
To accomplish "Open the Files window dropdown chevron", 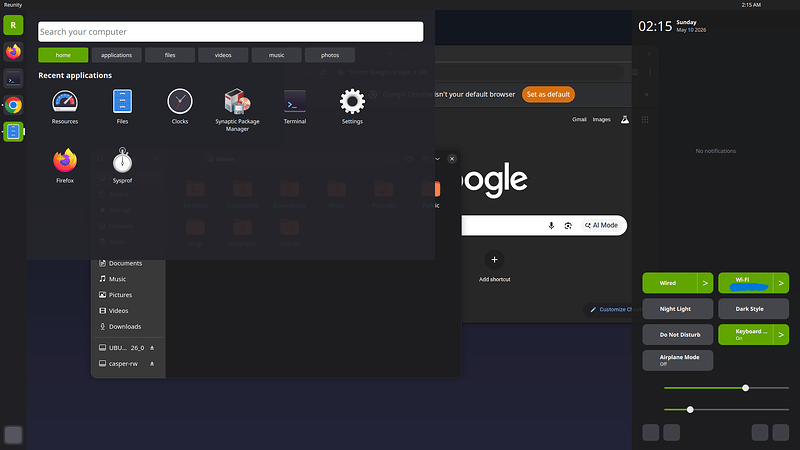I will click(x=437, y=159).
